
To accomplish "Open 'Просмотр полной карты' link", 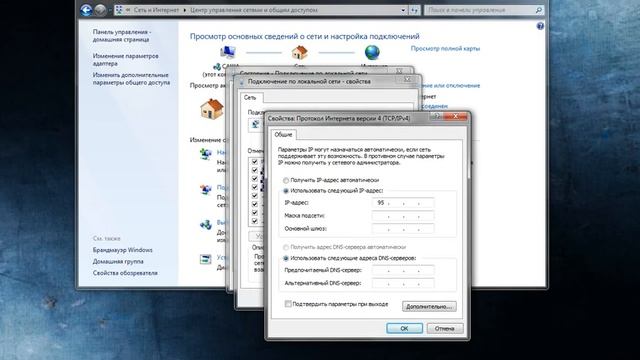I will (x=445, y=49).
